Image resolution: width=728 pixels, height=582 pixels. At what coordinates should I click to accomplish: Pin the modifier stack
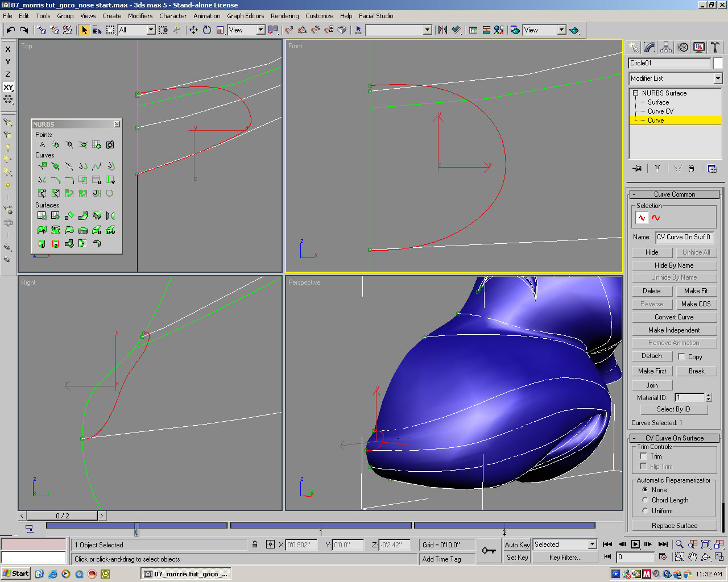point(637,168)
